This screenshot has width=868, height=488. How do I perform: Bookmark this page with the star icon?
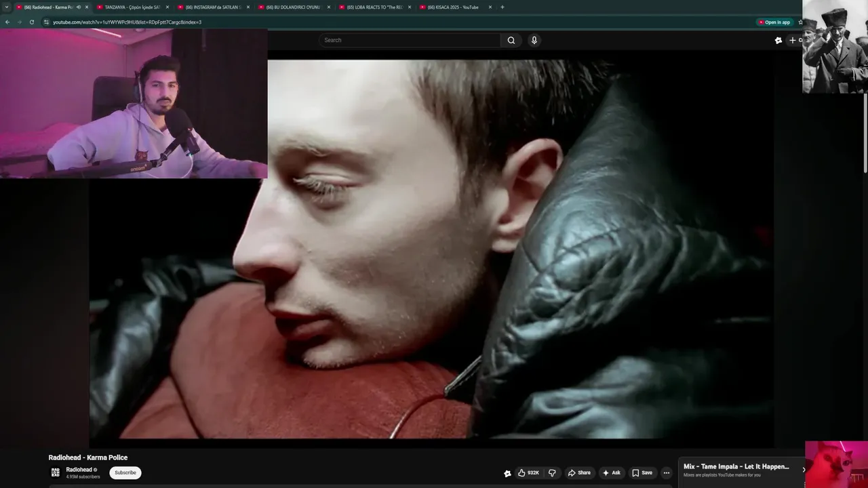[x=800, y=22]
